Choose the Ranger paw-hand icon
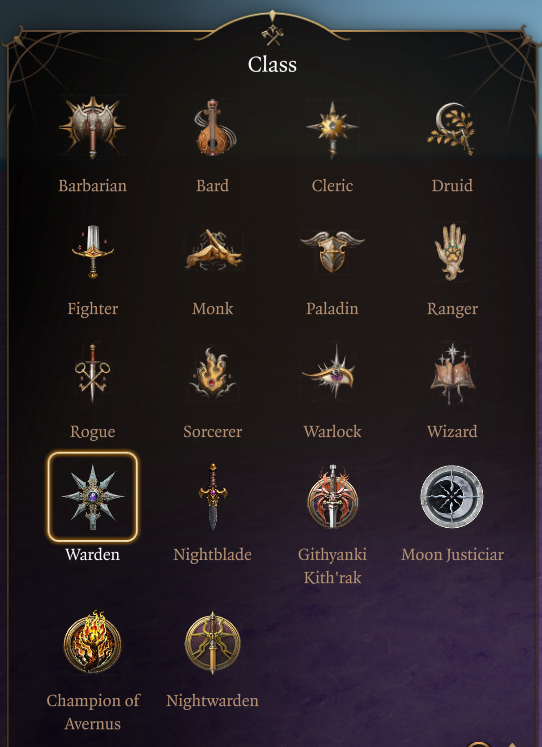Screen dimensions: 542x747 click(x=452, y=252)
